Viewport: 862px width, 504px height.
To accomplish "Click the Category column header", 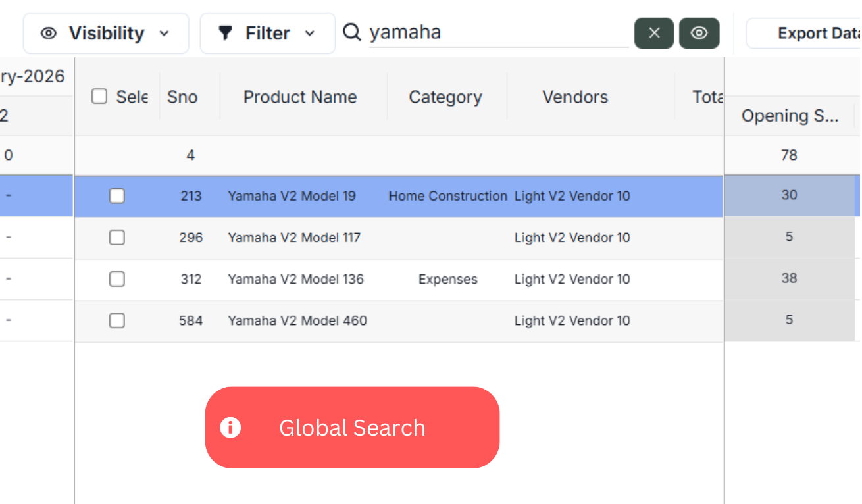I will coord(445,97).
